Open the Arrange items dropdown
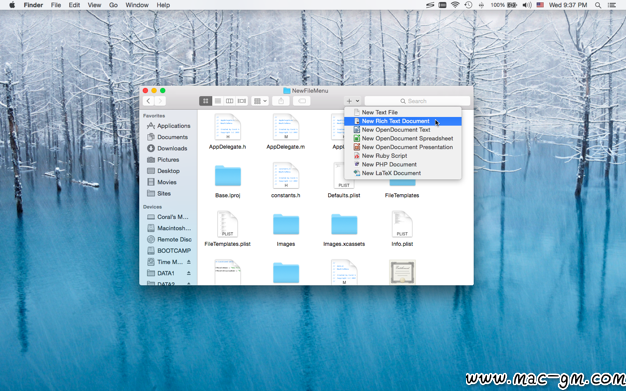The width and height of the screenshot is (626, 391). 260,101
